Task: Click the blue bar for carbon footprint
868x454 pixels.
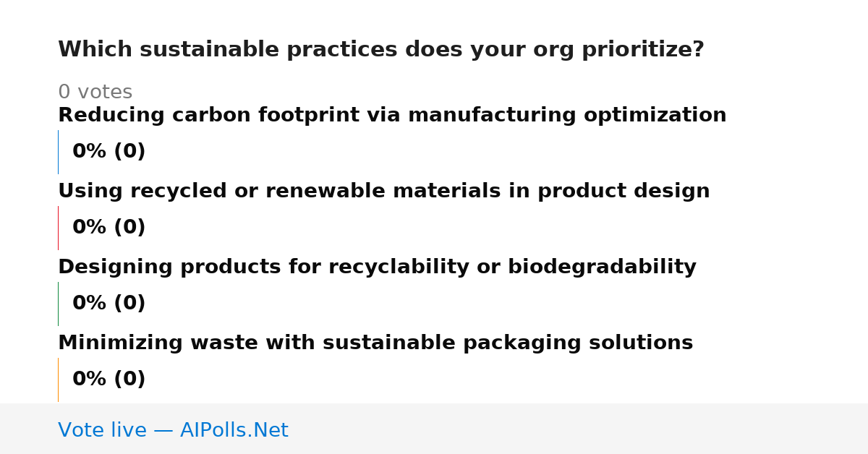Action: 58,152
